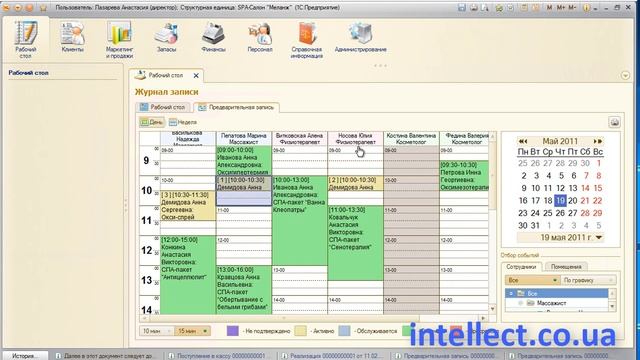Click Активно yellow legend swatch
The image size is (640, 360).
click(300, 331)
